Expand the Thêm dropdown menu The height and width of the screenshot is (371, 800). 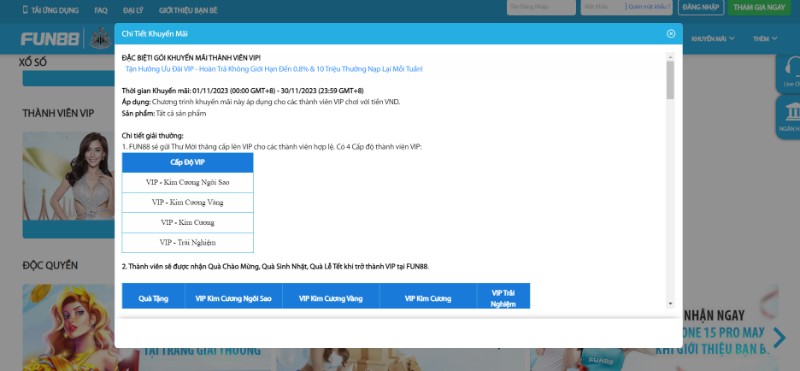coord(765,39)
